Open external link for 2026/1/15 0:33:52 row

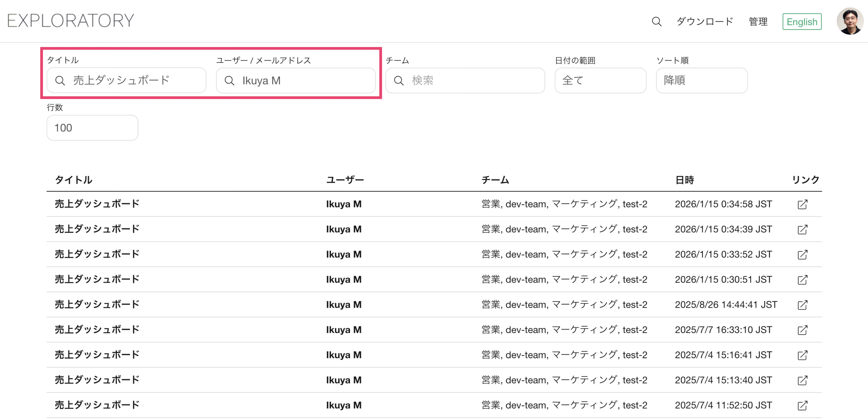pos(802,255)
